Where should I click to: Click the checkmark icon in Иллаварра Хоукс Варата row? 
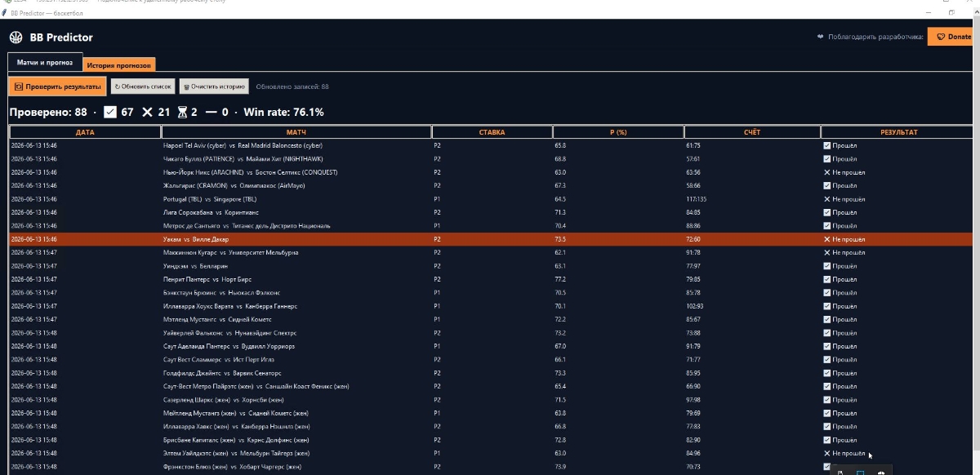tap(827, 306)
